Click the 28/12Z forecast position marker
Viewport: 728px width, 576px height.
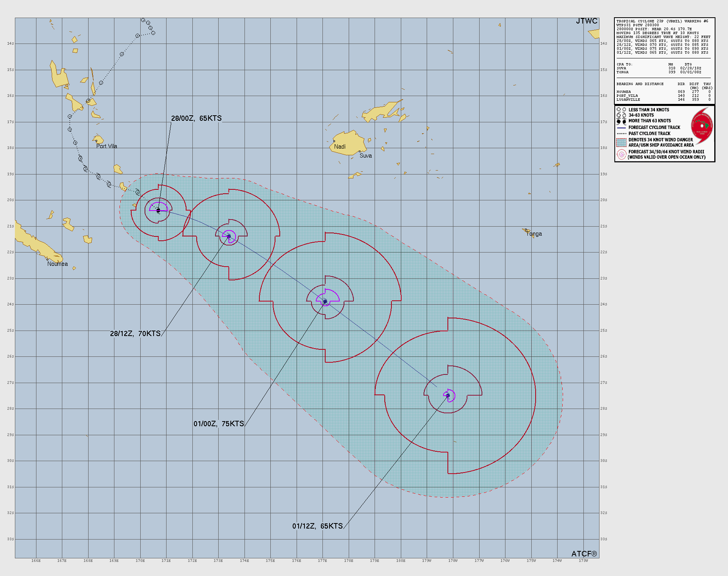tap(229, 236)
